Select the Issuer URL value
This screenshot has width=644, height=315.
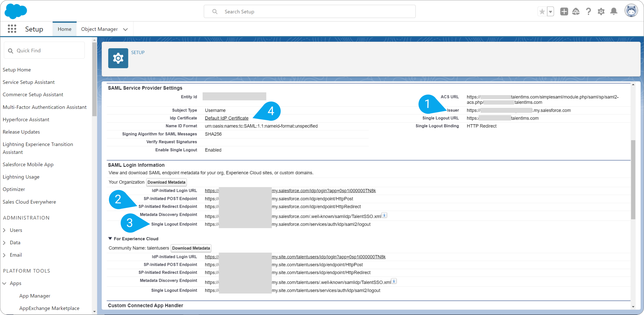tap(519, 110)
